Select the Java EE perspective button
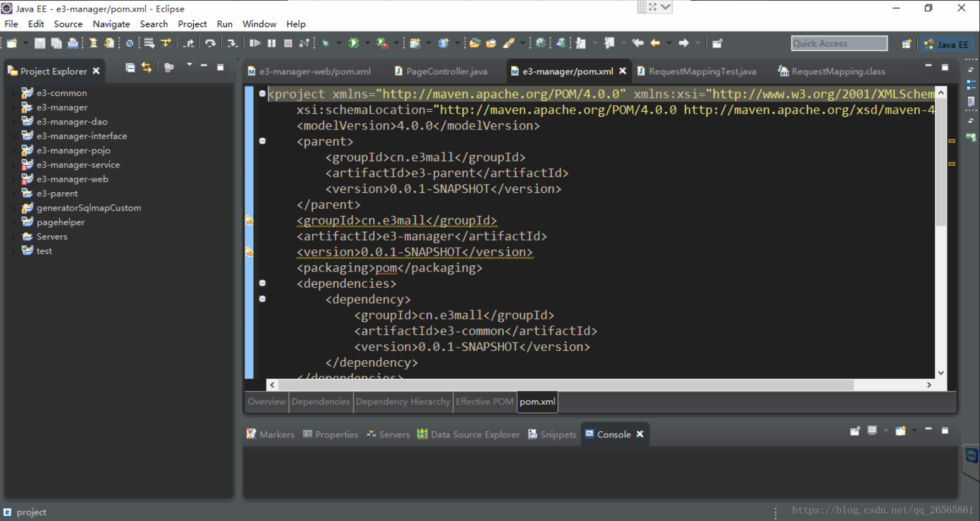 [946, 44]
